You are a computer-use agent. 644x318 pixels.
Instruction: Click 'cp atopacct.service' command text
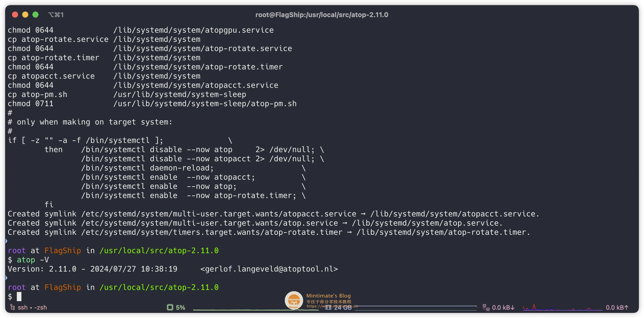51,76
